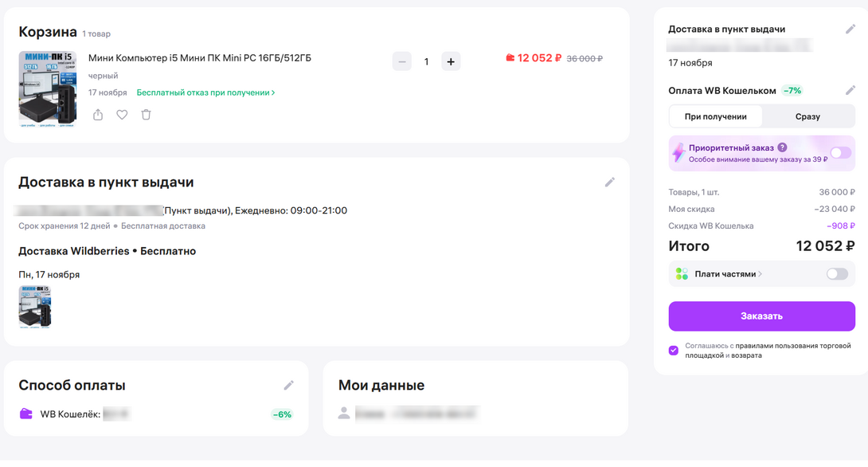Click the WB Кошелёк payment method label

(x=70, y=414)
